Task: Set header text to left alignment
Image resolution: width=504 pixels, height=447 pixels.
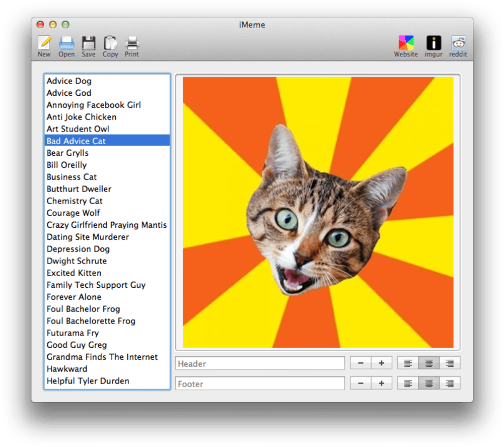Action: tap(408, 363)
